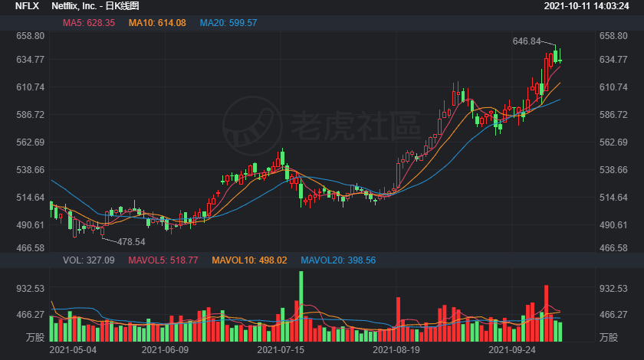Click the VOL: 327.09 volume label
The height and width of the screenshot is (360, 644).
pyautogui.click(x=89, y=260)
